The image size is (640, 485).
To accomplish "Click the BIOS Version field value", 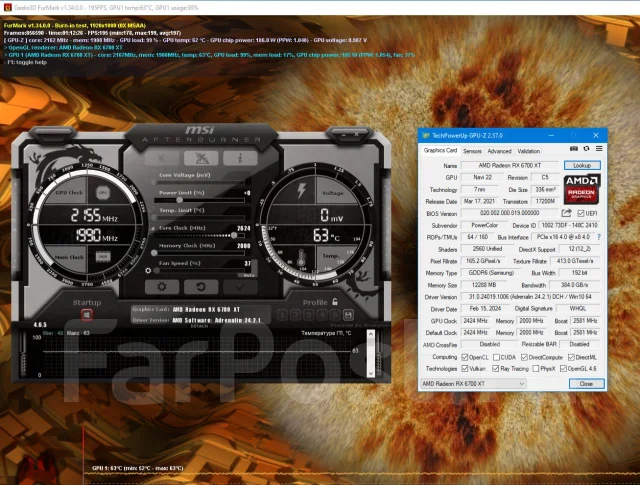I will tap(509, 213).
